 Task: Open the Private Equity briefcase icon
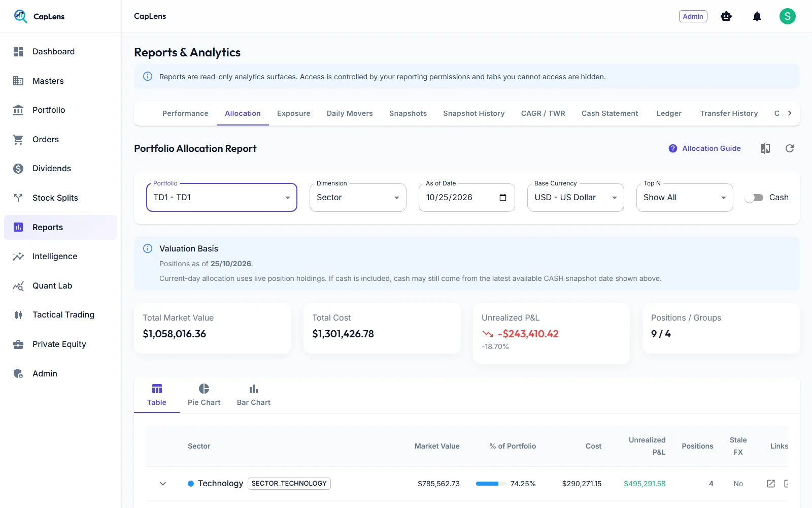coord(18,344)
